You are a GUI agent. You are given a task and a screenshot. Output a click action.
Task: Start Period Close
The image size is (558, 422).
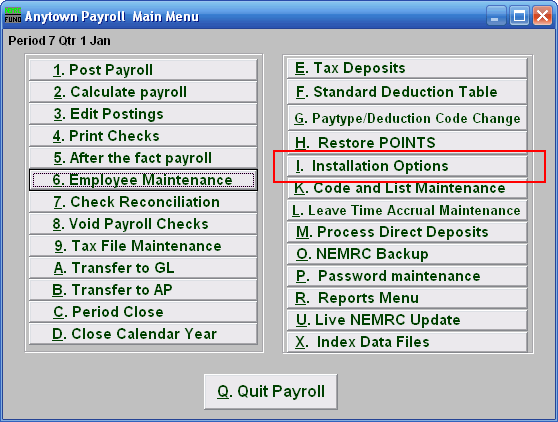(143, 312)
